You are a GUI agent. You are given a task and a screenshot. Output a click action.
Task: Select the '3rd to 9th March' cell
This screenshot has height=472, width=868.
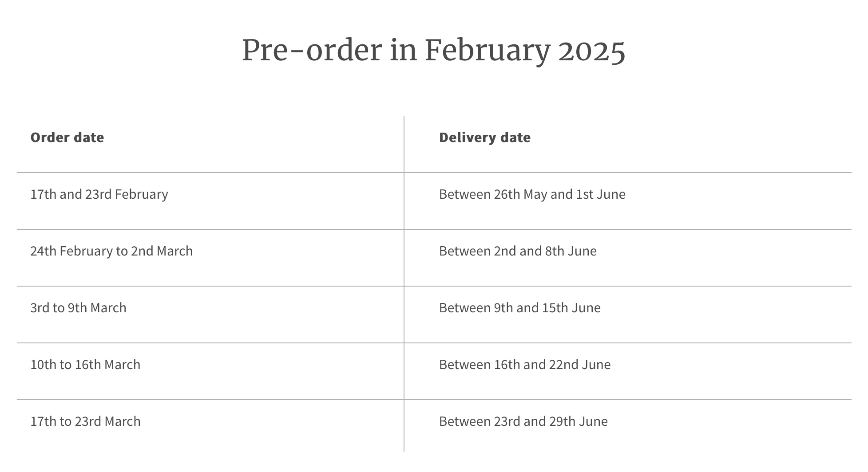click(78, 308)
